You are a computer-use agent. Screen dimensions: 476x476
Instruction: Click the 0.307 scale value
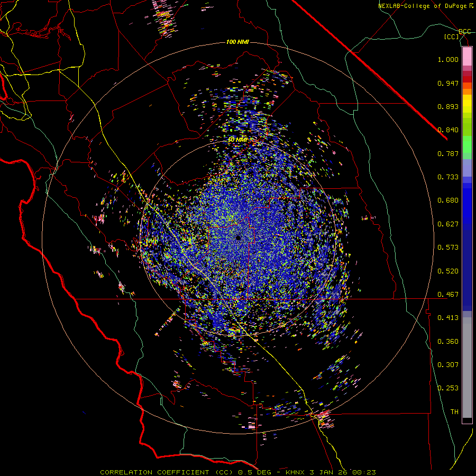(x=448, y=365)
